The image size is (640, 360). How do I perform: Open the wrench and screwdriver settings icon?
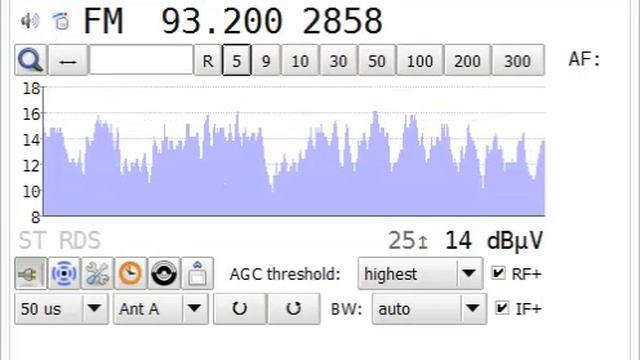tap(98, 273)
